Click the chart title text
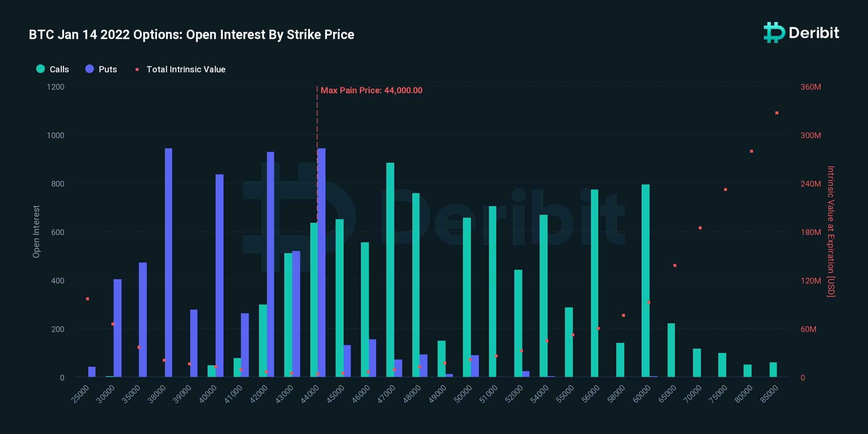This screenshot has height=434, width=868. point(191,35)
